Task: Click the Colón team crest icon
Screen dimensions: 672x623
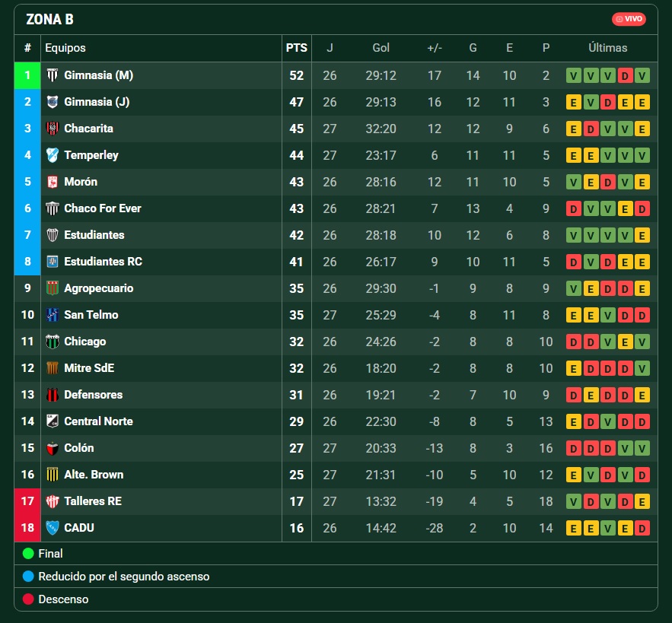Action: pyautogui.click(x=53, y=448)
